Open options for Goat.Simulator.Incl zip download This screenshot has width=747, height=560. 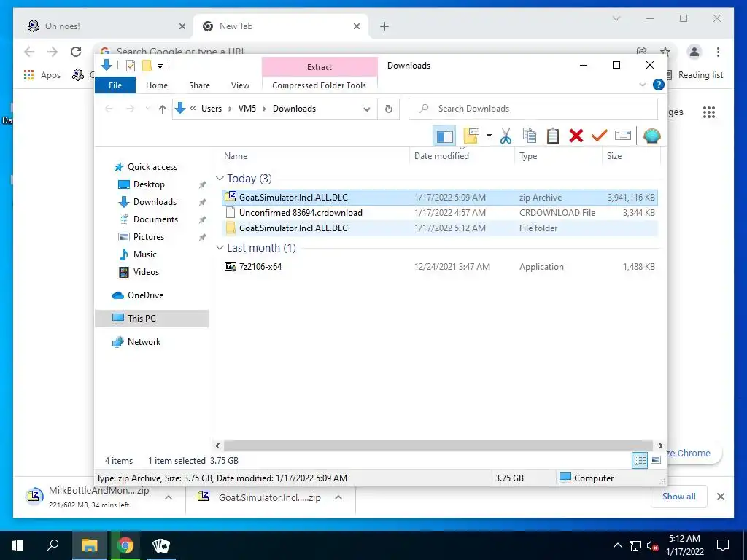(x=338, y=497)
